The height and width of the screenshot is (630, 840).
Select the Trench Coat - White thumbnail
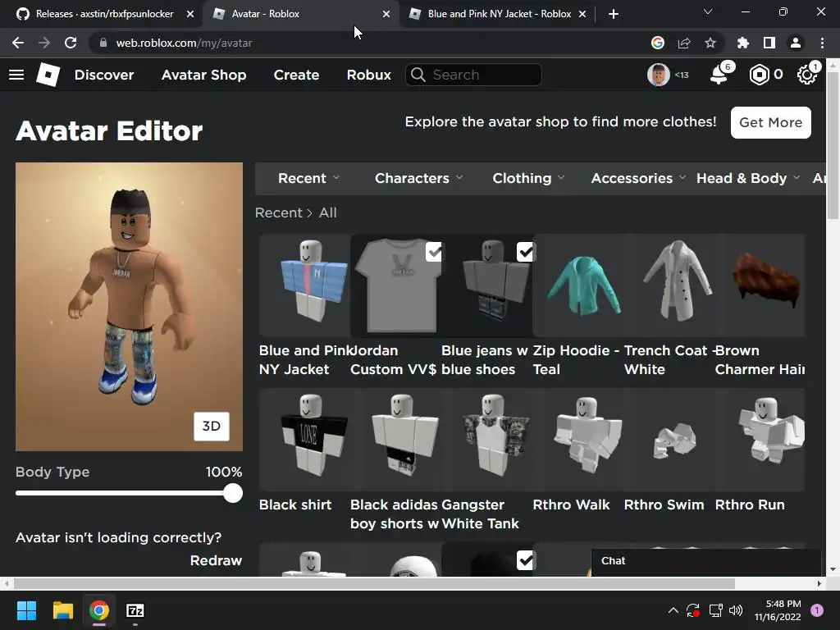pyautogui.click(x=669, y=285)
